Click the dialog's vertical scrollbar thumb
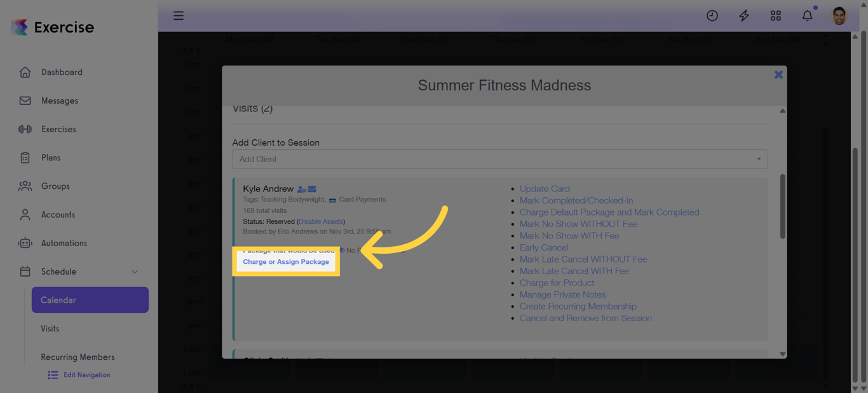This screenshot has height=393, width=868. (782, 207)
